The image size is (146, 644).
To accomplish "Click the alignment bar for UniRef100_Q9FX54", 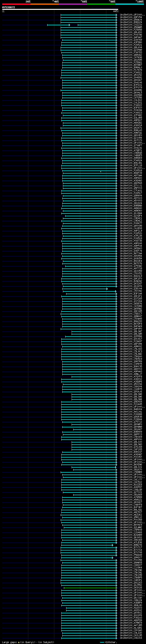I will pyautogui.click(x=89, y=18).
